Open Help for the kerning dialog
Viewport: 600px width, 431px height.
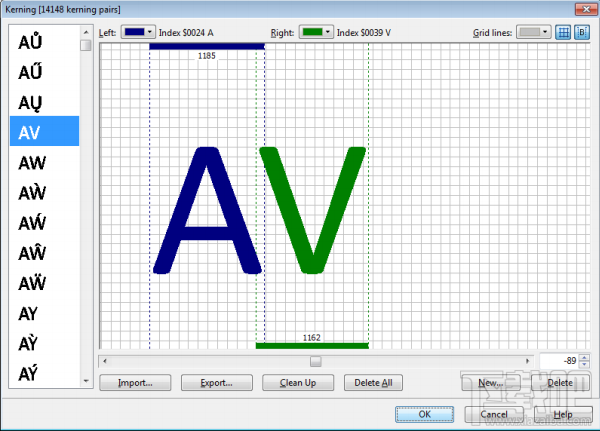click(563, 414)
